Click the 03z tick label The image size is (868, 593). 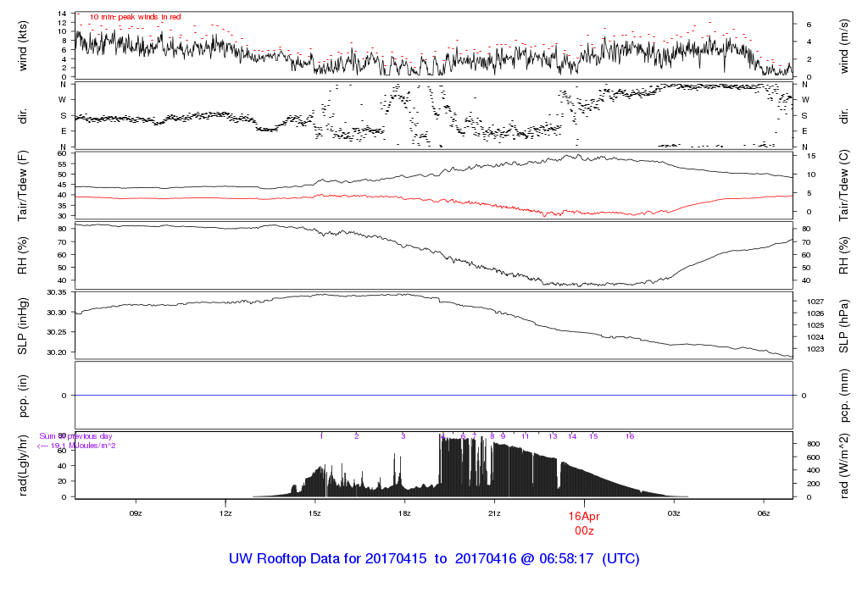tap(674, 513)
